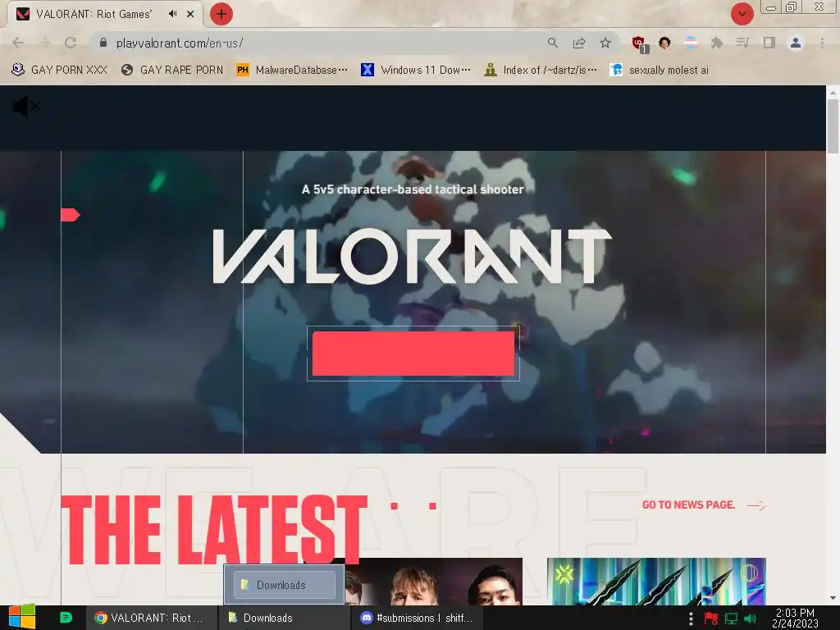The width and height of the screenshot is (840, 630).
Task: Follow the GO TO NEWS PAGE link
Action: [688, 505]
